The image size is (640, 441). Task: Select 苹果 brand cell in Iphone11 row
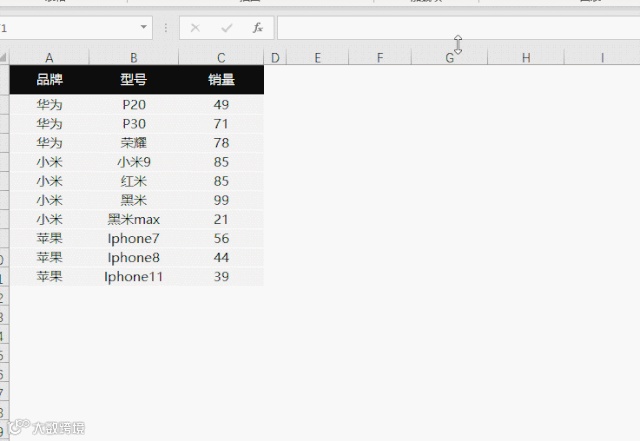pos(49,276)
